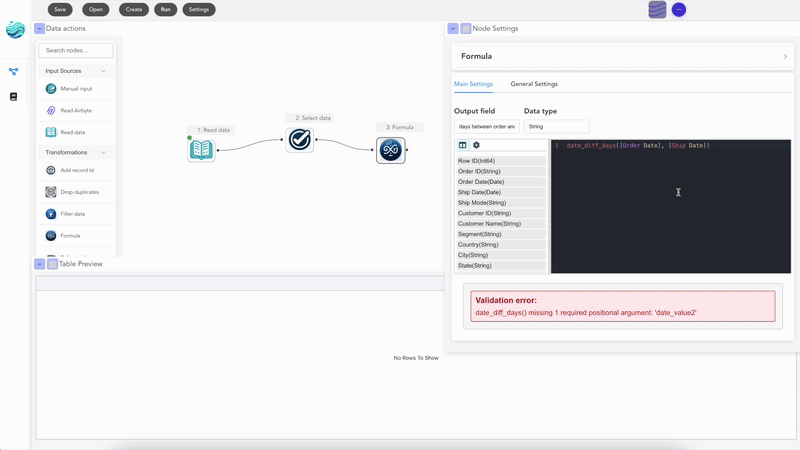Expand the Formula header chevron
The width and height of the screenshot is (800, 450).
coord(785,57)
